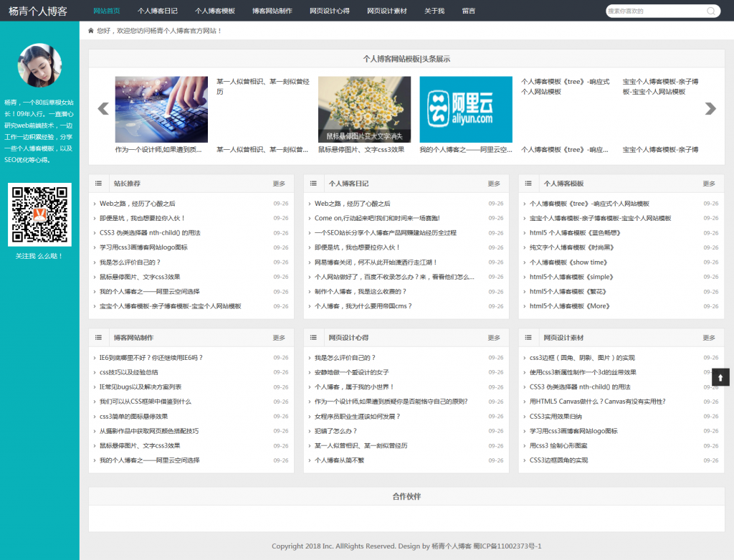Click list icon beside 网页设计心得 panel
Screen dimensions: 734x560
(313, 338)
